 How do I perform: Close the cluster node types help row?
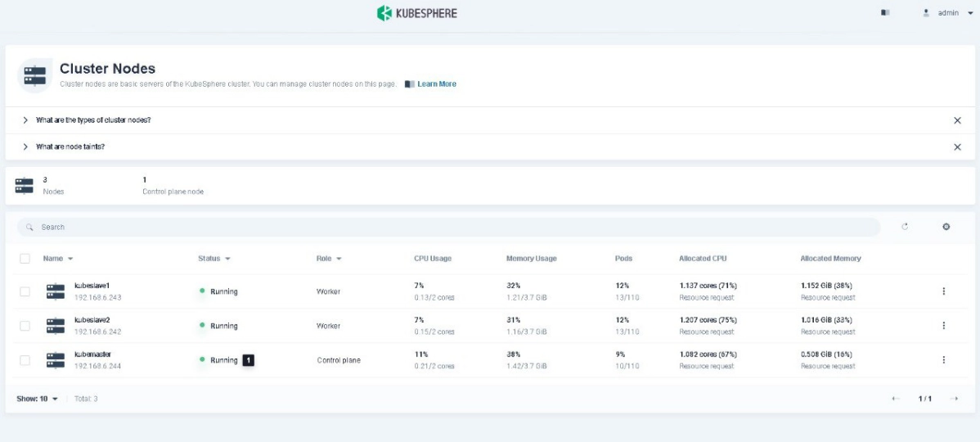(957, 120)
